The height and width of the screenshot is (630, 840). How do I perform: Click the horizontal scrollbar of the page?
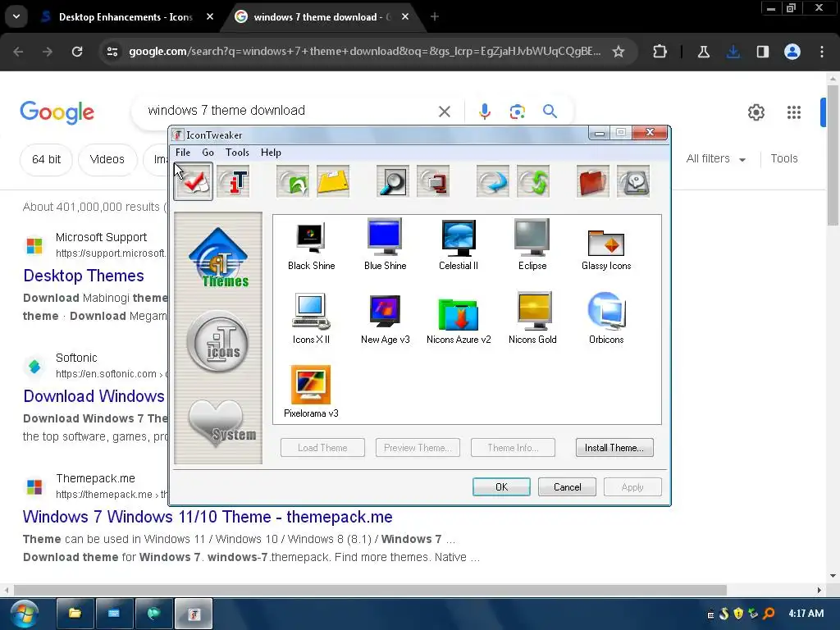[370, 590]
